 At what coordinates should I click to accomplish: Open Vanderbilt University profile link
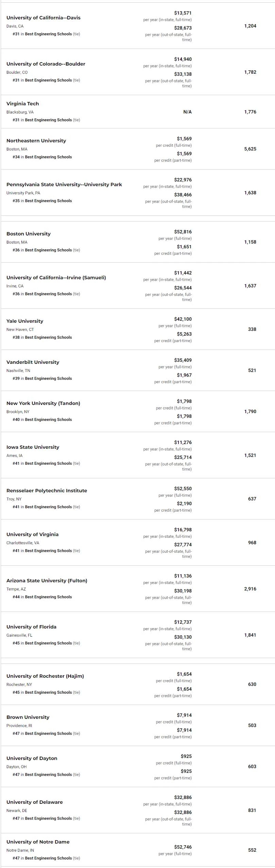(33, 362)
